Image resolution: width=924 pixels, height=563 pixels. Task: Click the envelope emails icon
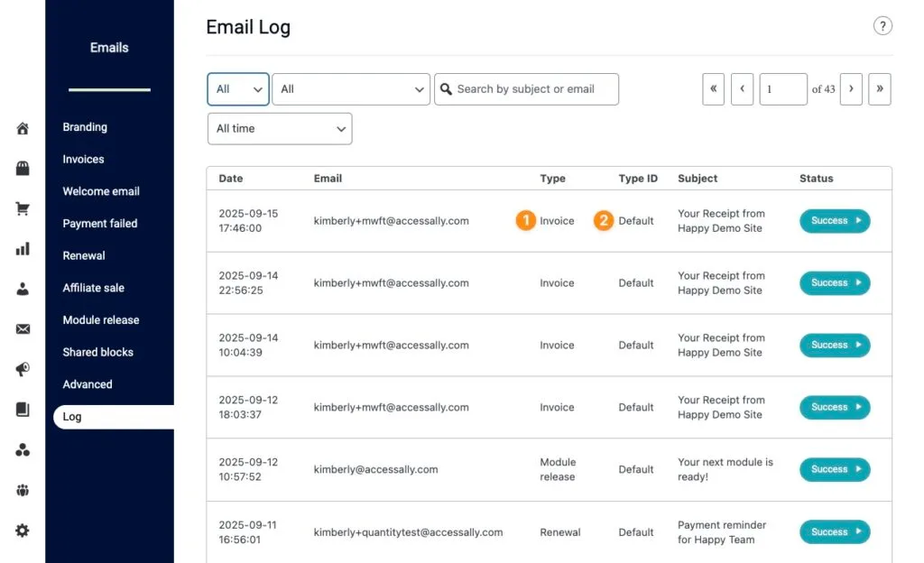tap(23, 329)
